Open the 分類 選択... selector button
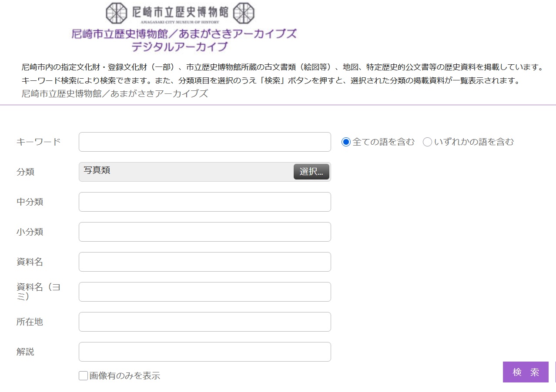Image resolution: width=556 pixels, height=392 pixels. coord(311,172)
